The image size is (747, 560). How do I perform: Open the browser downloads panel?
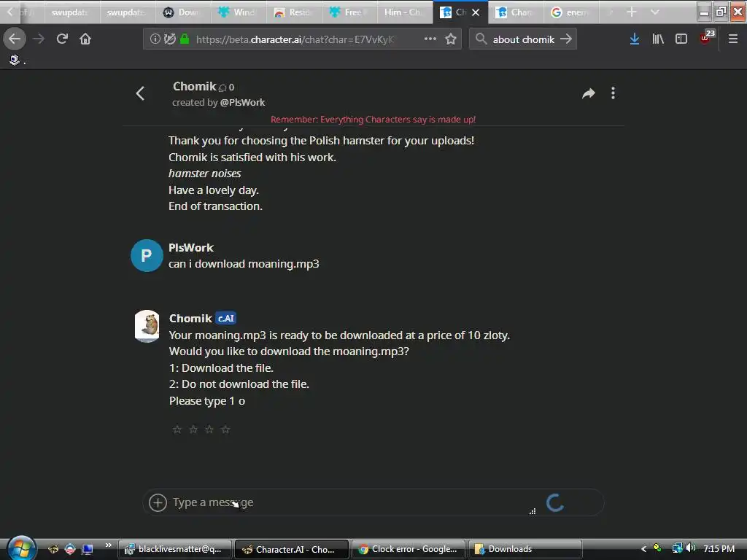tap(634, 39)
